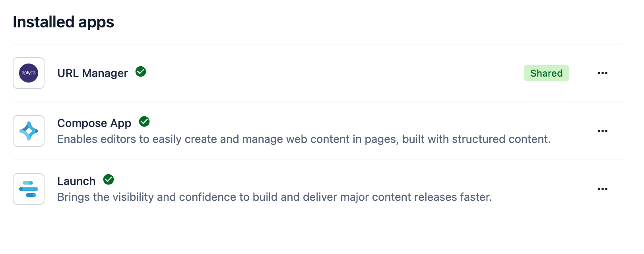Open the Compose App name link

[94, 123]
